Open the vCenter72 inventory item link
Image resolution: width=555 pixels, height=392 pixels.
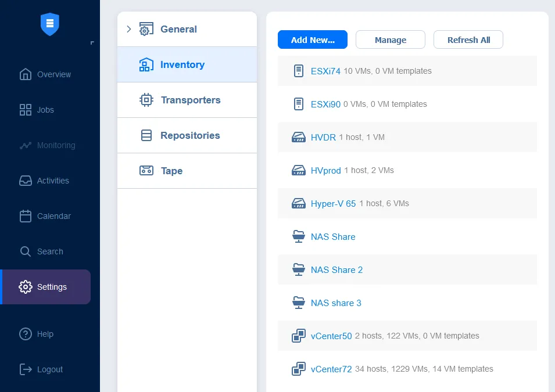[331, 369]
